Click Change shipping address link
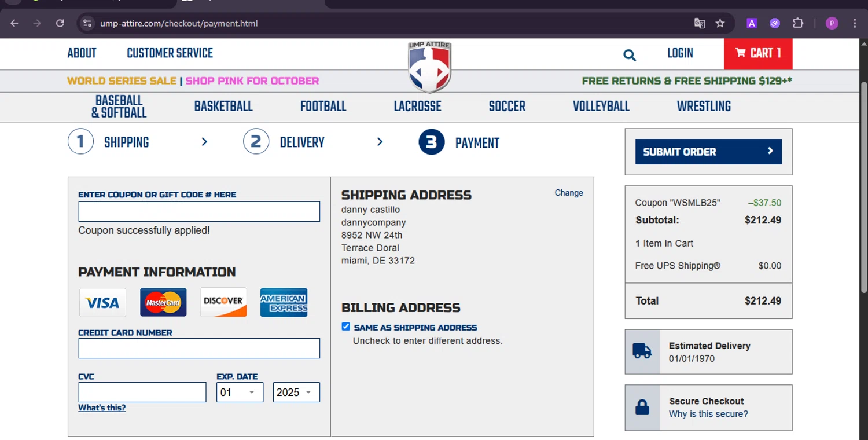868x440 pixels. click(x=569, y=193)
